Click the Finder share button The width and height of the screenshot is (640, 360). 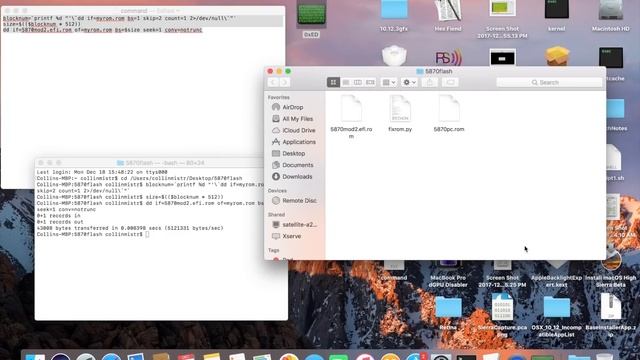tap(429, 82)
